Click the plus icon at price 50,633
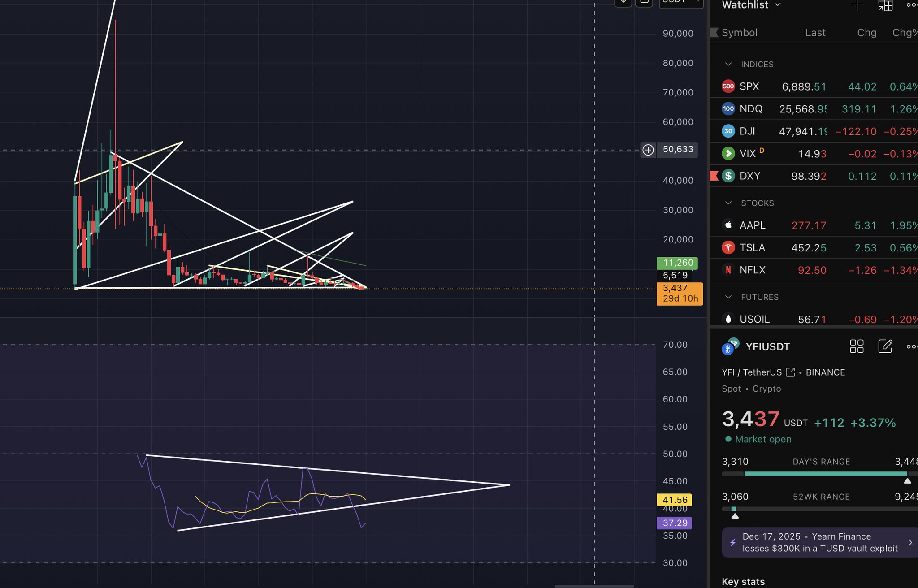Image resolution: width=918 pixels, height=588 pixels. click(648, 150)
